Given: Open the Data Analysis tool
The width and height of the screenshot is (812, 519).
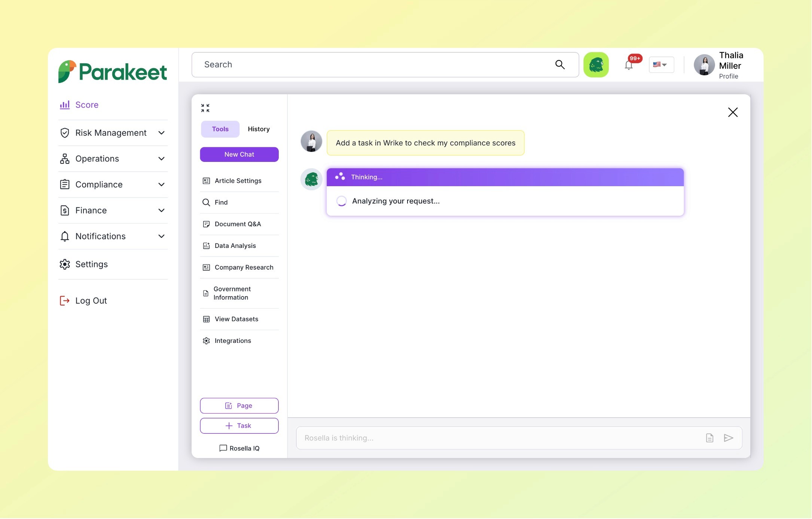Looking at the screenshot, I should (235, 246).
